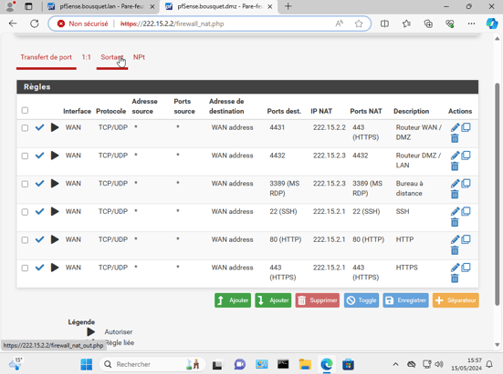Screen dimensions: 503x374
Task: Copy the HTTP port 80 rule
Action: [466, 239]
